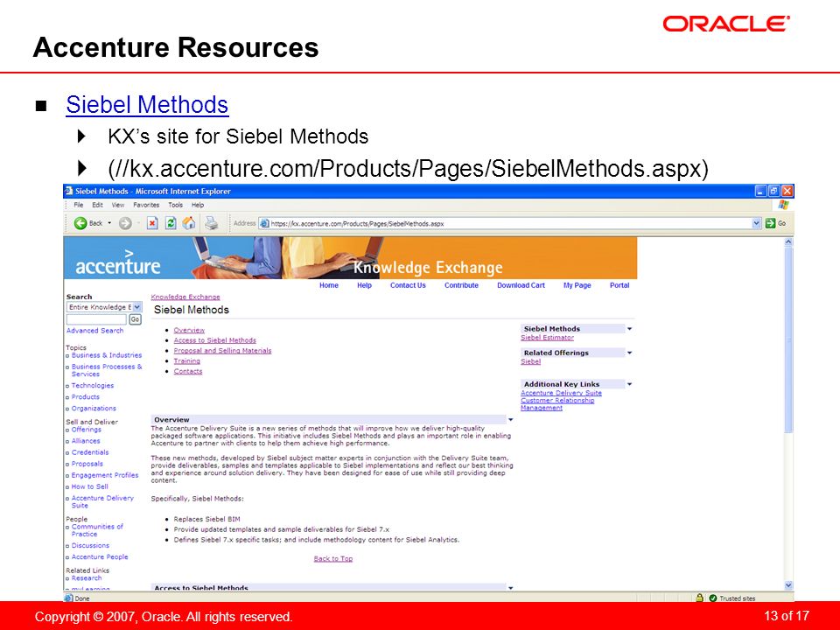Click the Home icon in browser toolbar
This screenshot has height=630, width=840.
(x=189, y=223)
